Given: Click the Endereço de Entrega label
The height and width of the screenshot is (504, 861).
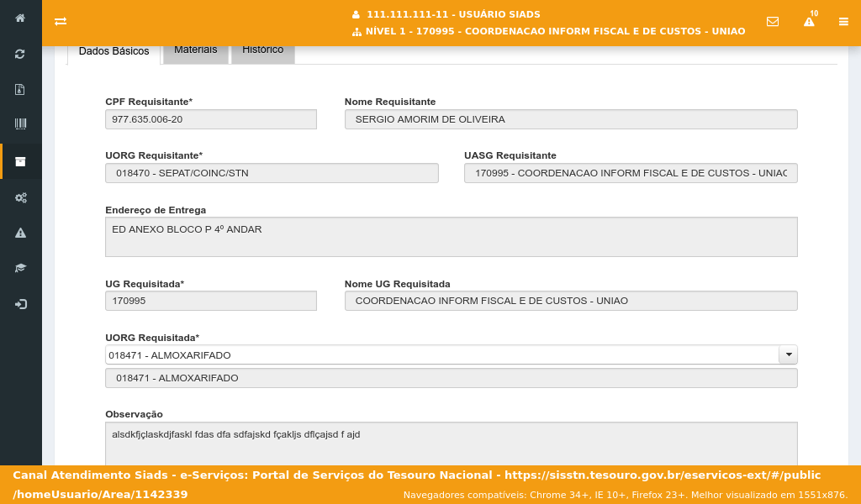Looking at the screenshot, I should (x=156, y=211).
